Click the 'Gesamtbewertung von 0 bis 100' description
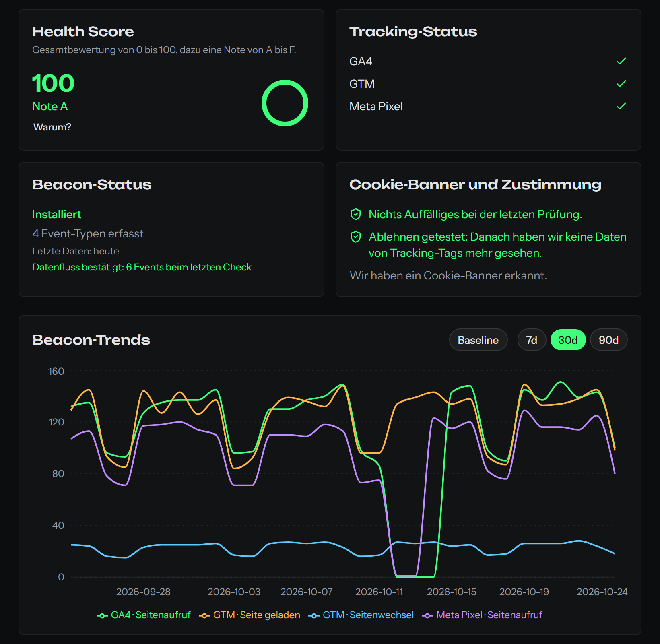Image resolution: width=660 pixels, height=644 pixels. (x=164, y=50)
